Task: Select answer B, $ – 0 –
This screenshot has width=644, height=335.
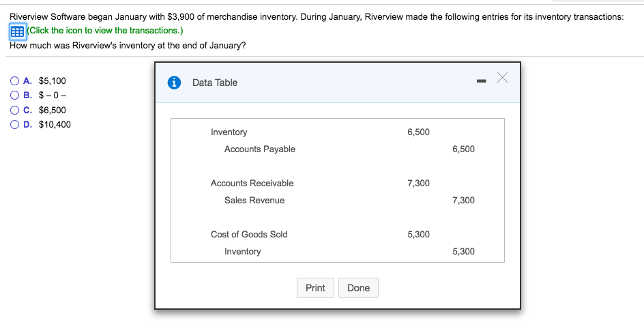Action: click(15, 96)
